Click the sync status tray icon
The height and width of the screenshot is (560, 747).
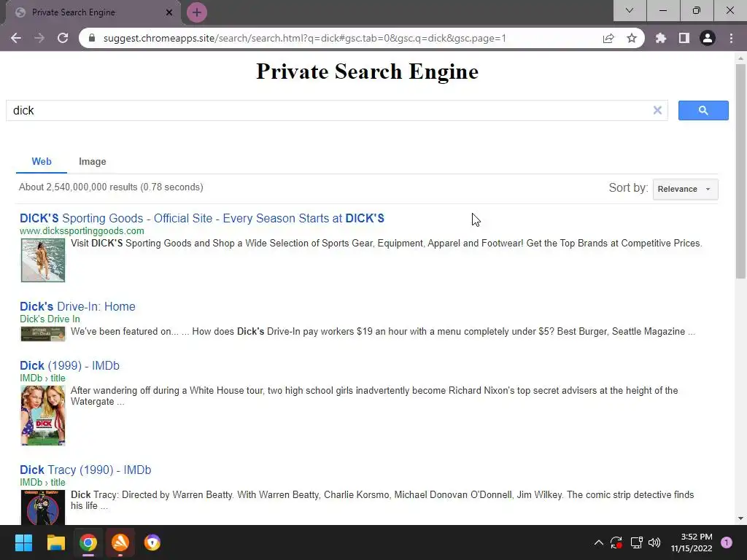point(616,542)
